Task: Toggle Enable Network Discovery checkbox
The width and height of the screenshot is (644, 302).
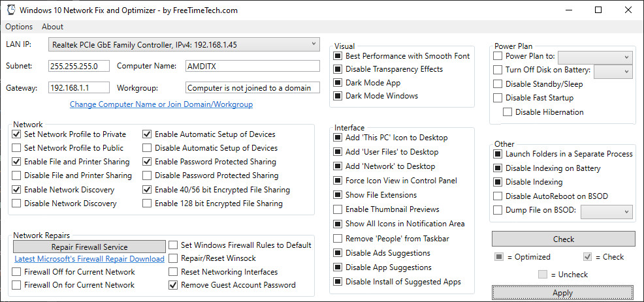Action: click(16, 190)
